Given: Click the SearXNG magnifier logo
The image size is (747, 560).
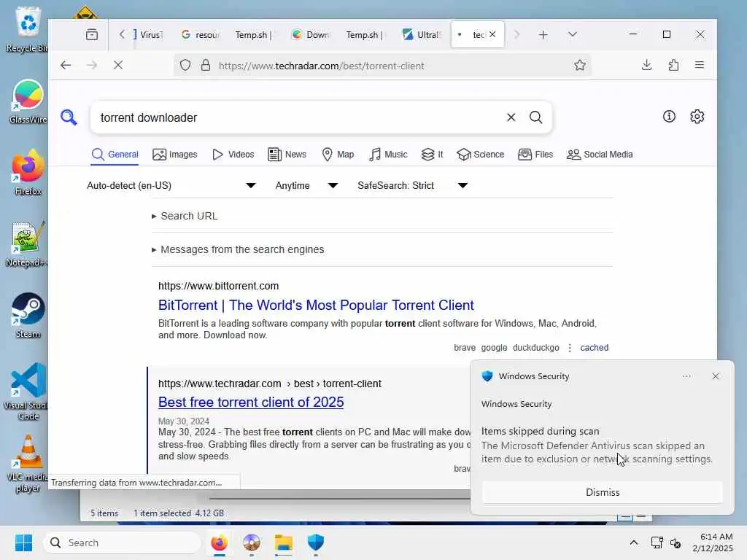Looking at the screenshot, I should click(69, 117).
